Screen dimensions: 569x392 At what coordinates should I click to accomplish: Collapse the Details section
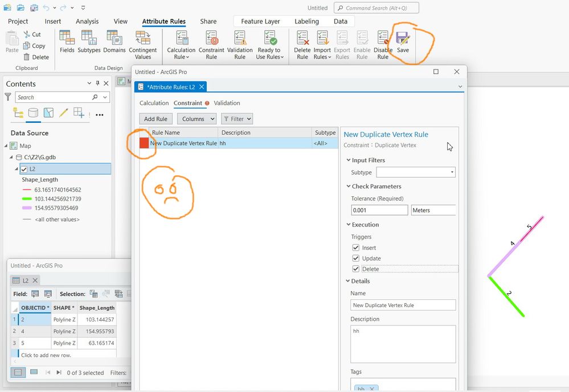pos(348,281)
